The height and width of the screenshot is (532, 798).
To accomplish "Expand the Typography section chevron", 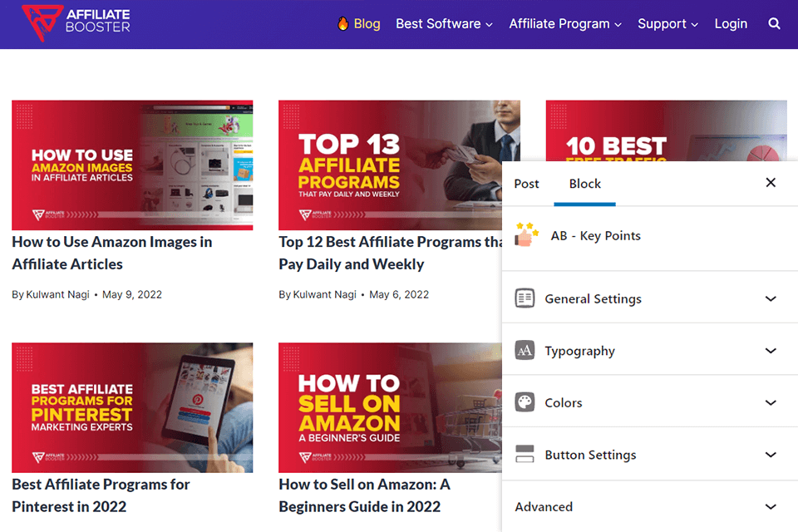I will pyautogui.click(x=771, y=351).
